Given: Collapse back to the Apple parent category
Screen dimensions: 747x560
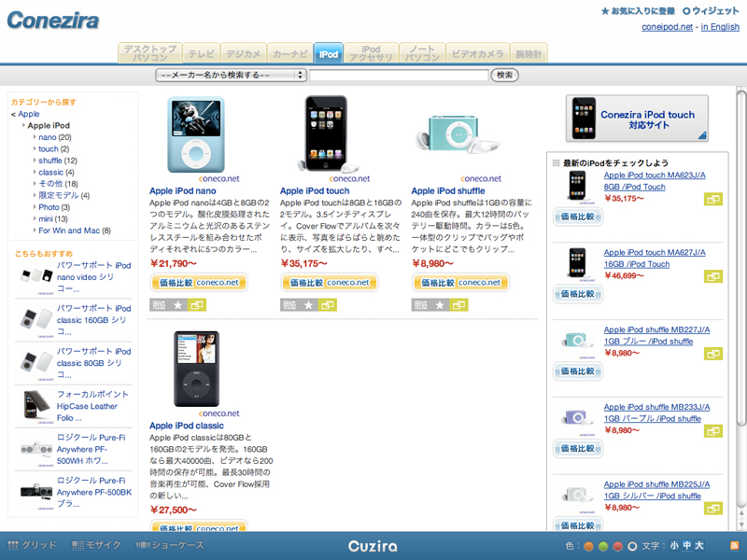Looking at the screenshot, I should (x=29, y=114).
